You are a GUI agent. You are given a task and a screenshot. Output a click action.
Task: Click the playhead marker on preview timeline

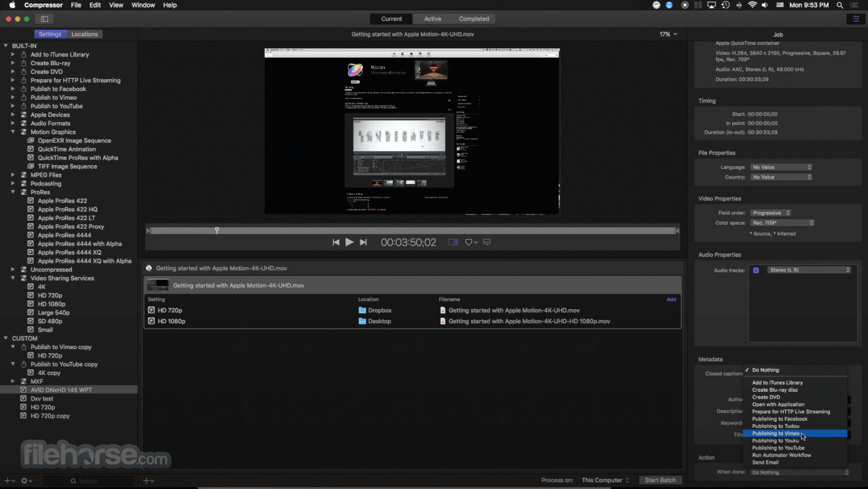click(x=216, y=230)
